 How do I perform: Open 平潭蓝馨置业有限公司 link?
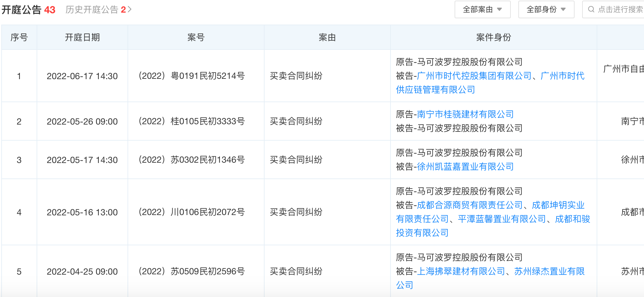click(x=502, y=219)
